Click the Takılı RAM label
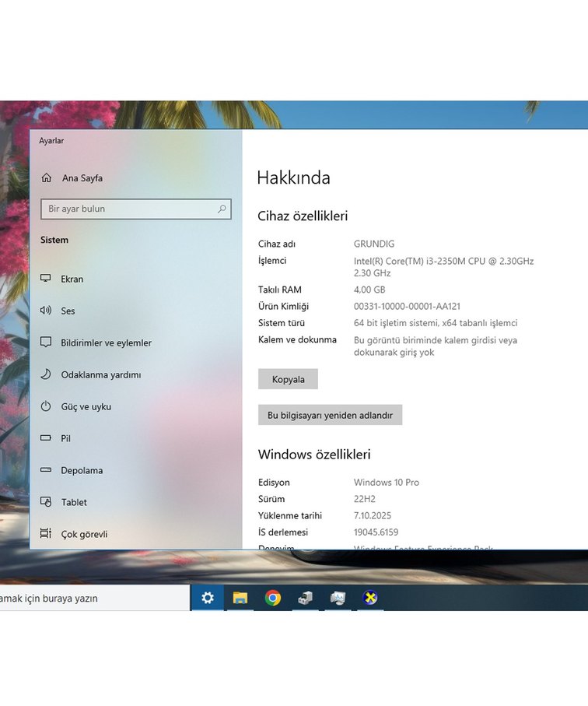This screenshot has height=706, width=588. point(280,290)
